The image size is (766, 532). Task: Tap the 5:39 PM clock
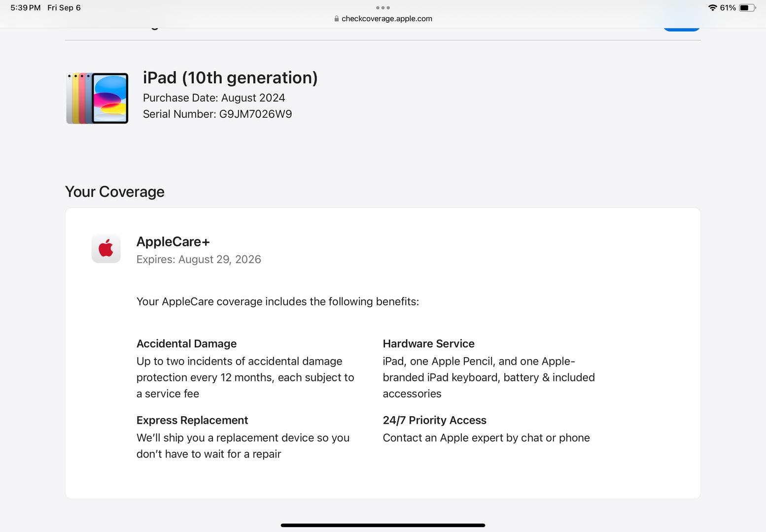pos(26,8)
